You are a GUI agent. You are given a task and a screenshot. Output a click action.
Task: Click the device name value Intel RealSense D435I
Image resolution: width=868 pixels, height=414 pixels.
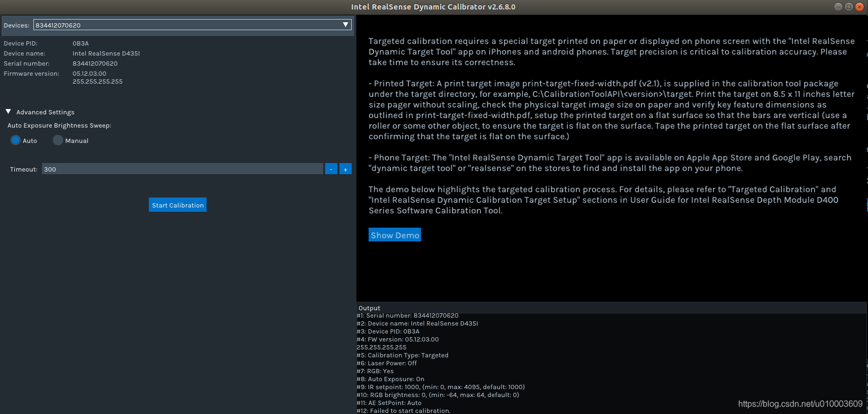106,53
